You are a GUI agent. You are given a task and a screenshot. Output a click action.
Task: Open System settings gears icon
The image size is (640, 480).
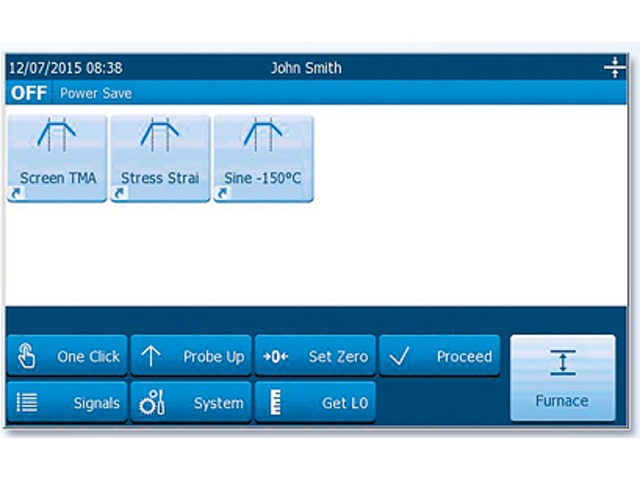click(x=152, y=403)
